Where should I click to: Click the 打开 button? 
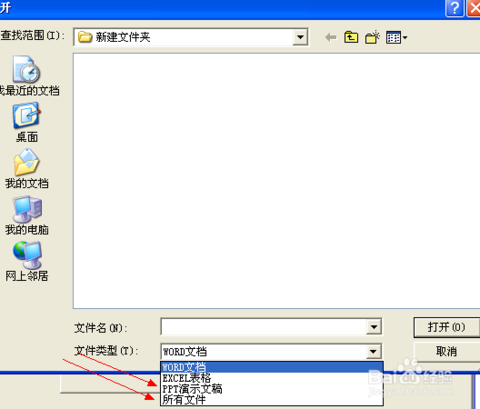coord(447,327)
